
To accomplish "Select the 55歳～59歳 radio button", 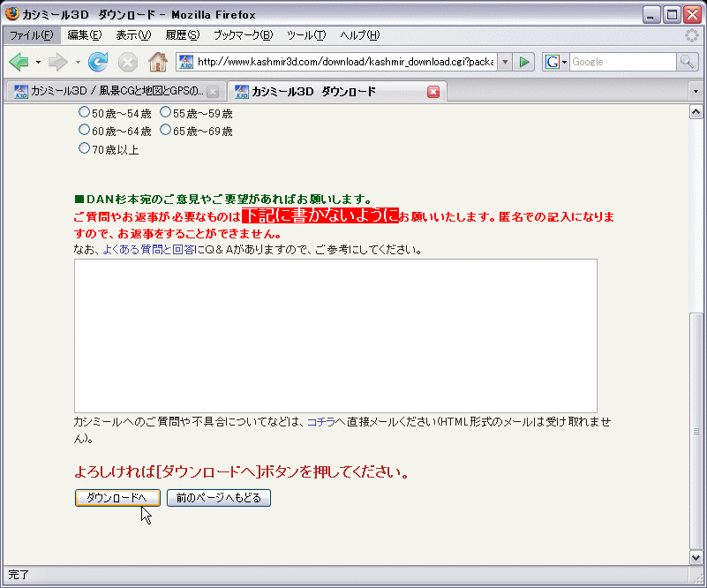I will tap(165, 111).
